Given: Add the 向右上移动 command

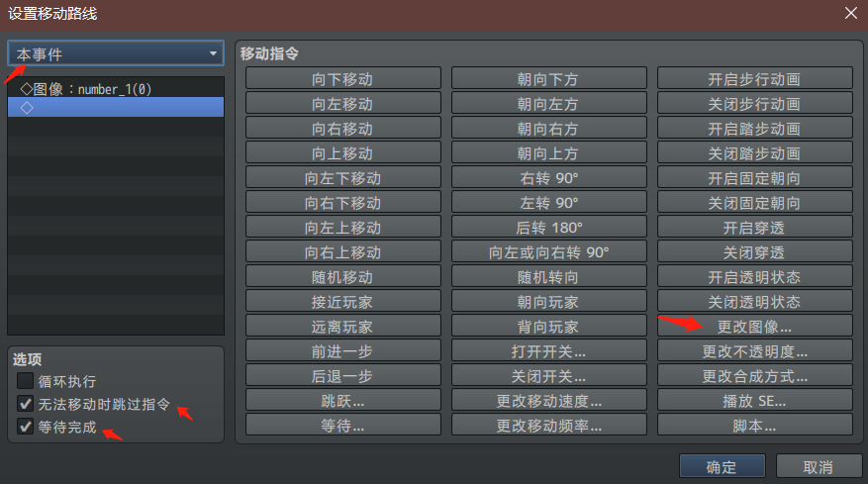Looking at the screenshot, I should tap(343, 252).
